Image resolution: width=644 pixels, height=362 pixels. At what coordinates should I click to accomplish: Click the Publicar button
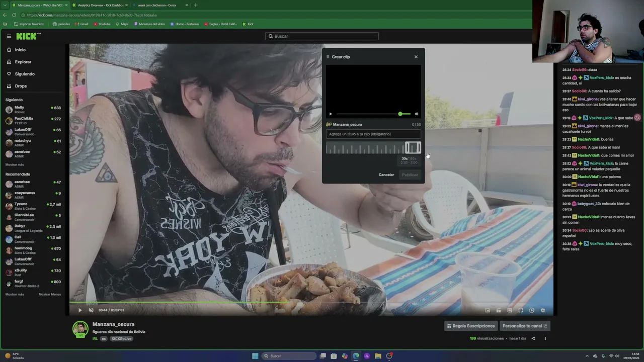click(x=410, y=175)
